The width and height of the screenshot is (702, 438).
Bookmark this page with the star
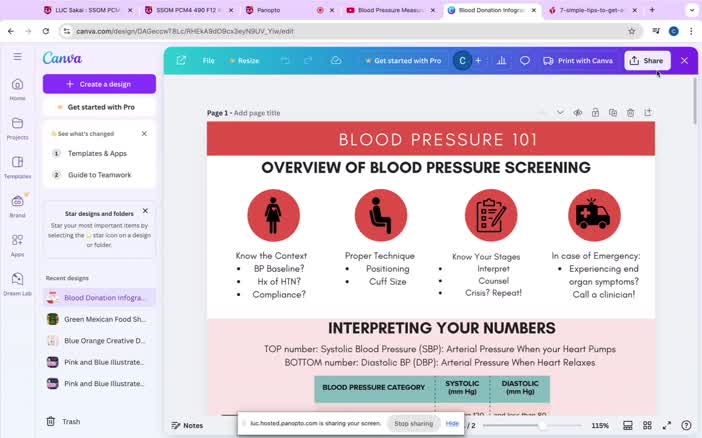(x=631, y=31)
